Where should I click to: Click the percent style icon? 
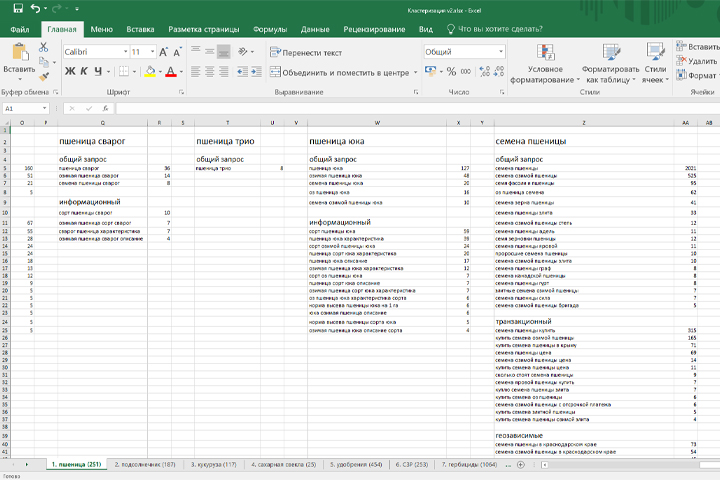click(451, 71)
